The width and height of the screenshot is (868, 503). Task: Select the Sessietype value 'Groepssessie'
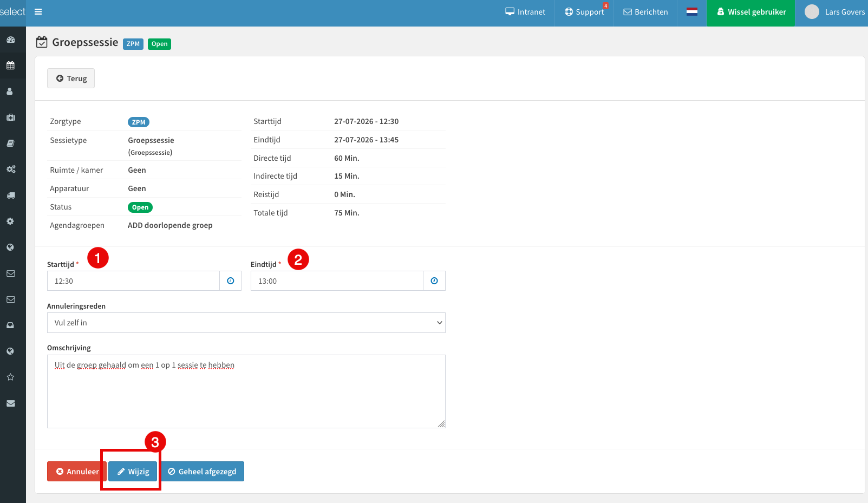coord(151,140)
